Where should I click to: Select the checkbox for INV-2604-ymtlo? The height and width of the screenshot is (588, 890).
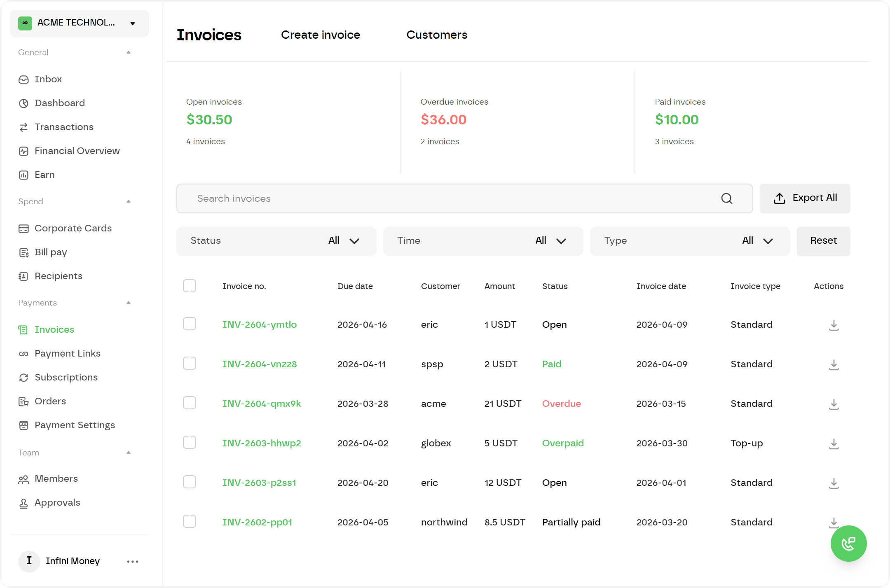point(190,324)
